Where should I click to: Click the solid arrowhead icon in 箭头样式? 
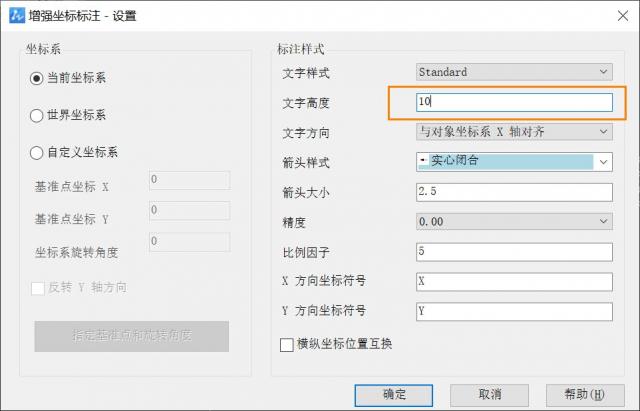click(x=424, y=161)
